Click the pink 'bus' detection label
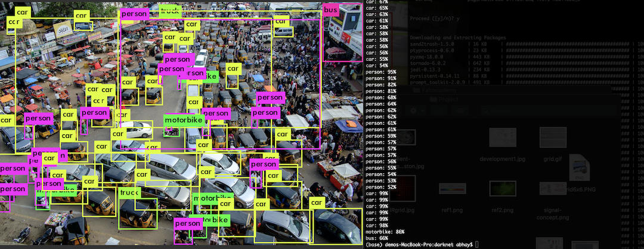This screenshot has height=249, width=644. pyautogui.click(x=330, y=10)
